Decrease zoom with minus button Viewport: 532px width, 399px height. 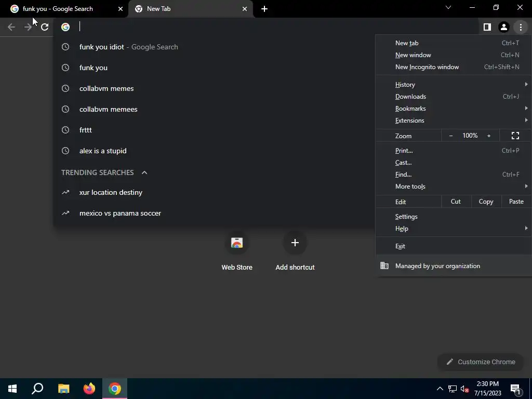pyautogui.click(x=451, y=136)
